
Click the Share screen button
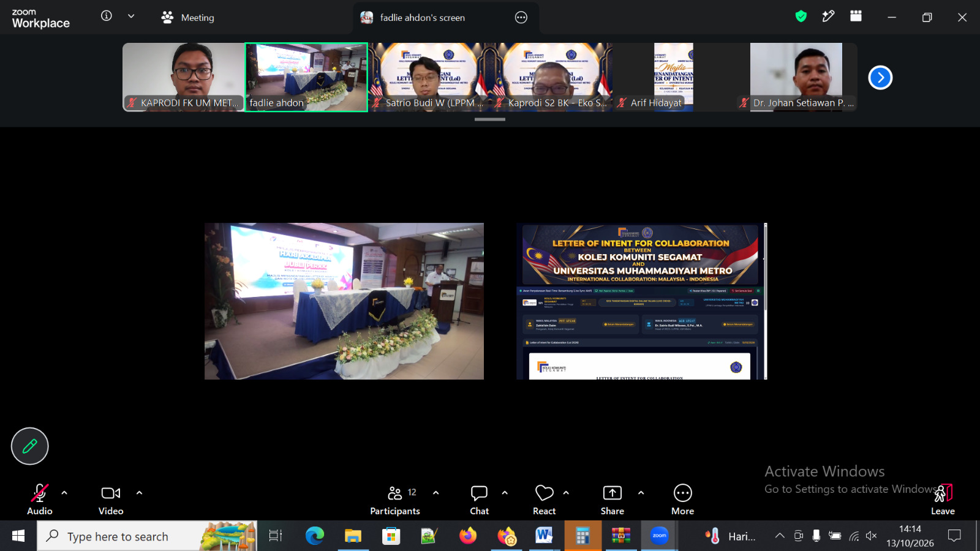click(x=612, y=499)
